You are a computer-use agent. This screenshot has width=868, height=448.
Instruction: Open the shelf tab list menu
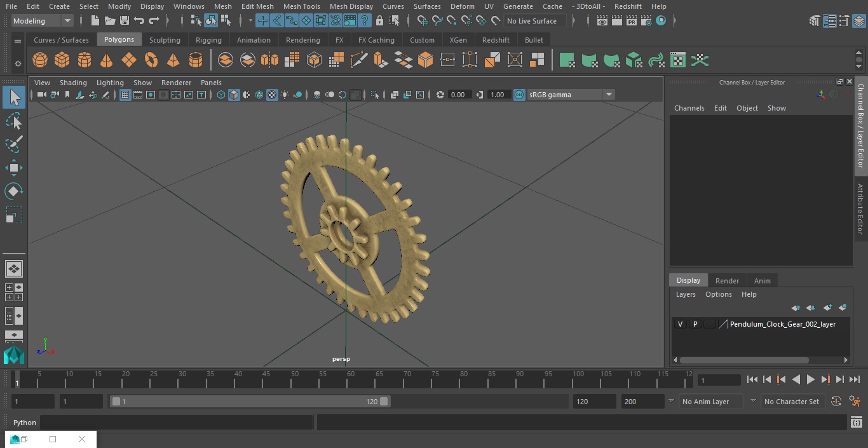click(18, 41)
